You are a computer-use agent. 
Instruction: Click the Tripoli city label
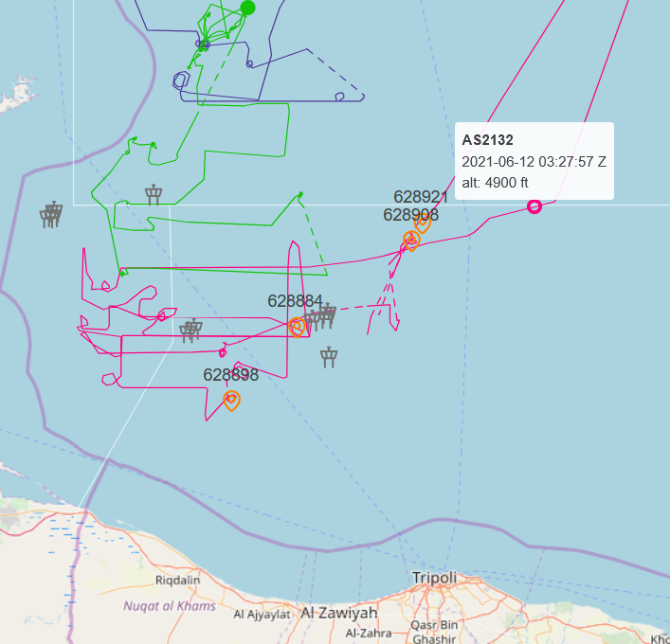(434, 578)
